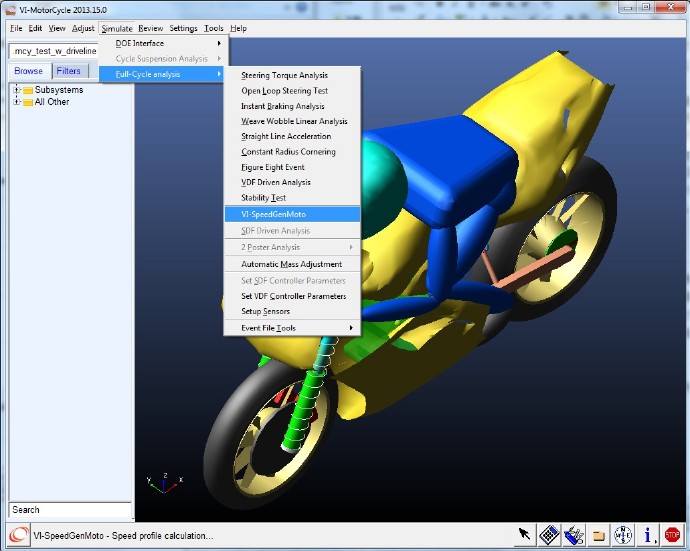The image size is (690, 551).
Task: Click the motorcycle front wheel in viewport
Action: click(x=268, y=436)
